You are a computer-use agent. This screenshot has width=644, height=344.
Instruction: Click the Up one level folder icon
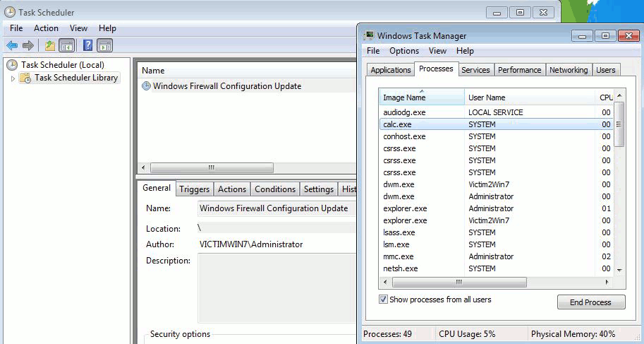49,46
